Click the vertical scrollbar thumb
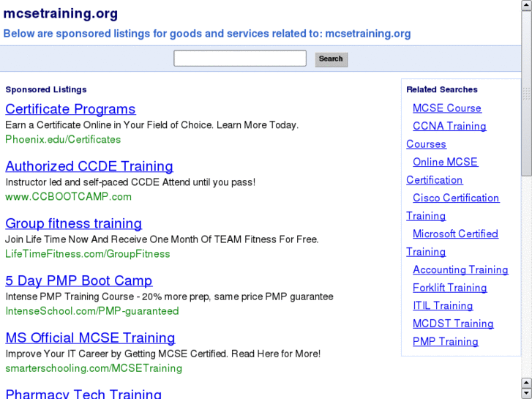Viewport: 532px width, 399px height. coord(527,94)
